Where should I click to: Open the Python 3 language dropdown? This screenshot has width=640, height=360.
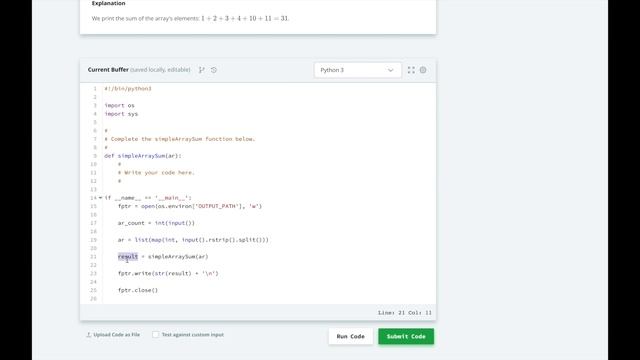(358, 70)
